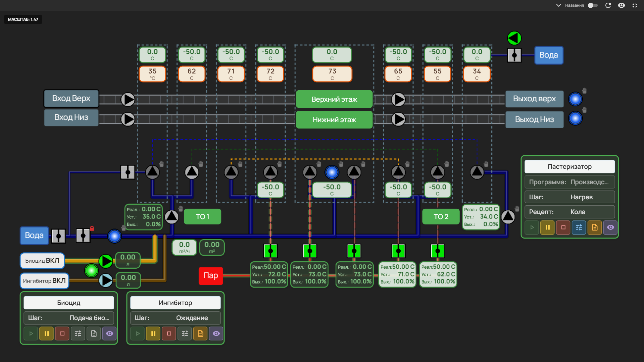This screenshot has height=362, width=644.
Task: Exit fullscreen with the top-right collapse icon
Action: click(635, 5)
